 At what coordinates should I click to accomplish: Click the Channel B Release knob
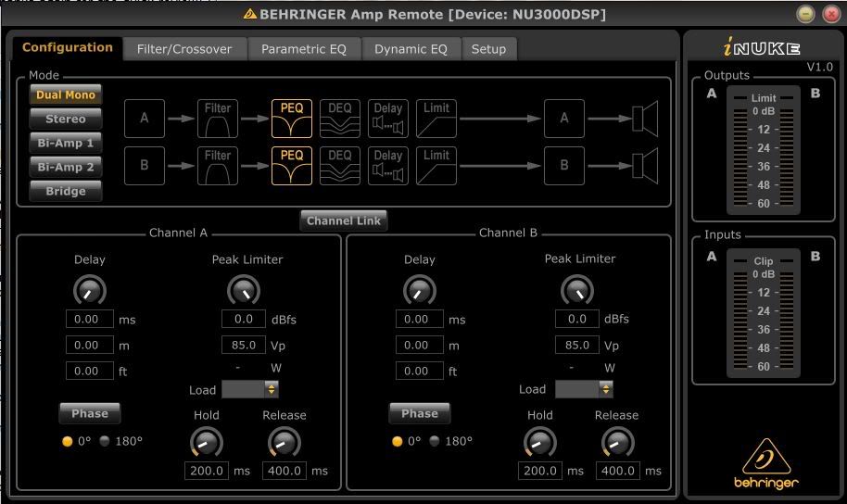click(x=617, y=443)
